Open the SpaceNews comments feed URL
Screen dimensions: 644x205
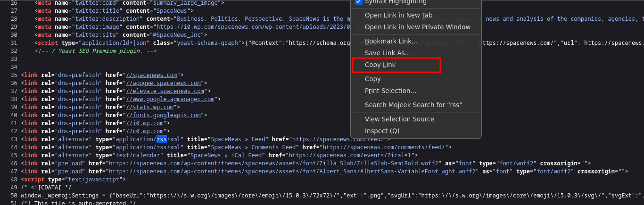376,147
